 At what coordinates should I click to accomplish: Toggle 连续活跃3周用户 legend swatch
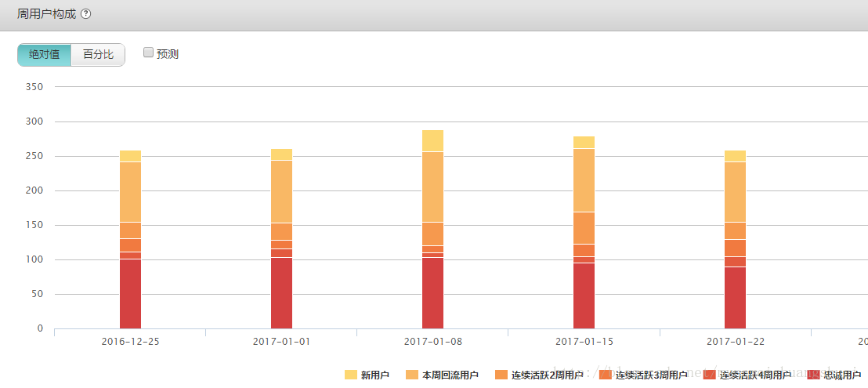(606, 375)
